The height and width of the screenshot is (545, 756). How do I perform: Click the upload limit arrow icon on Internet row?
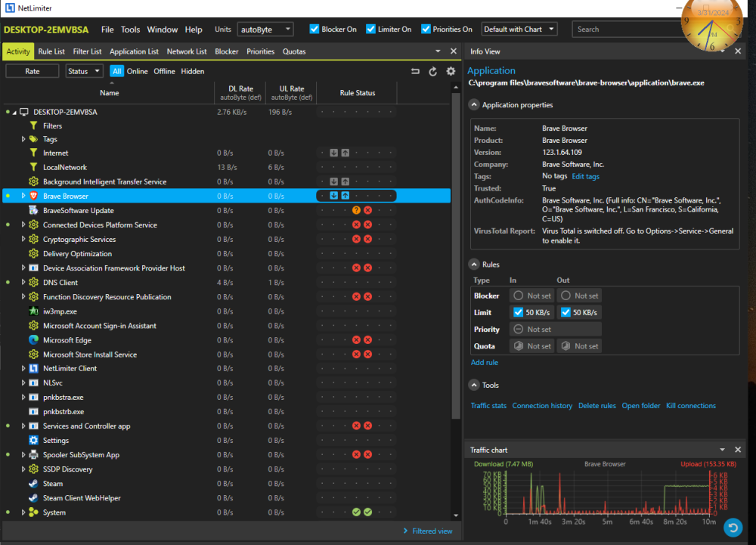click(x=345, y=153)
